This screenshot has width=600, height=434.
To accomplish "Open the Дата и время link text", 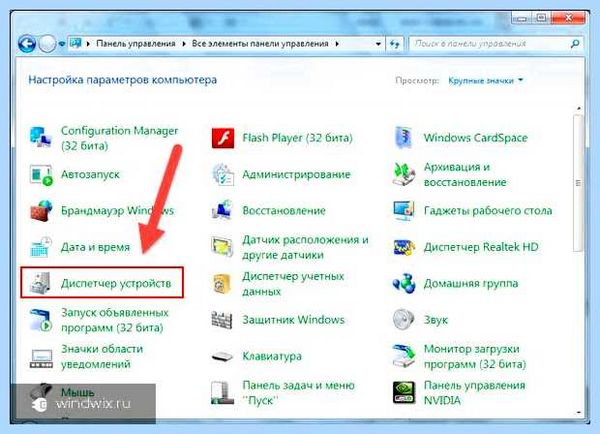I will pyautogui.click(x=95, y=247).
